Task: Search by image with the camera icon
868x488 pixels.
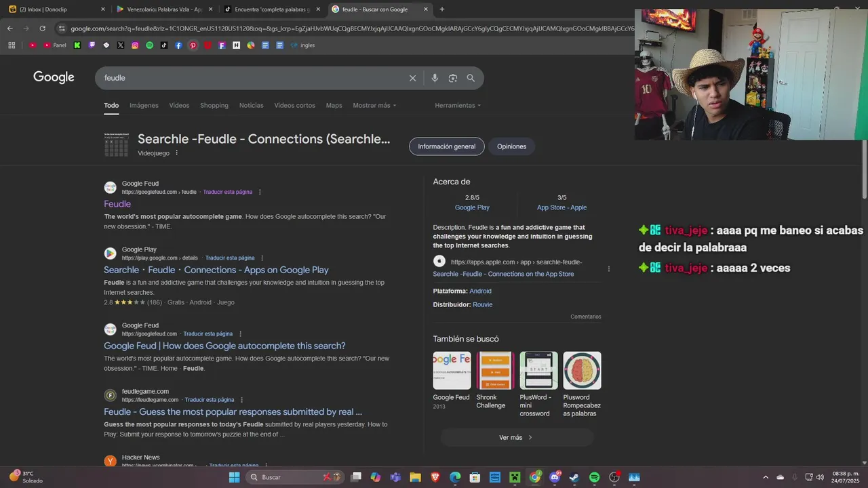Action: (453, 78)
